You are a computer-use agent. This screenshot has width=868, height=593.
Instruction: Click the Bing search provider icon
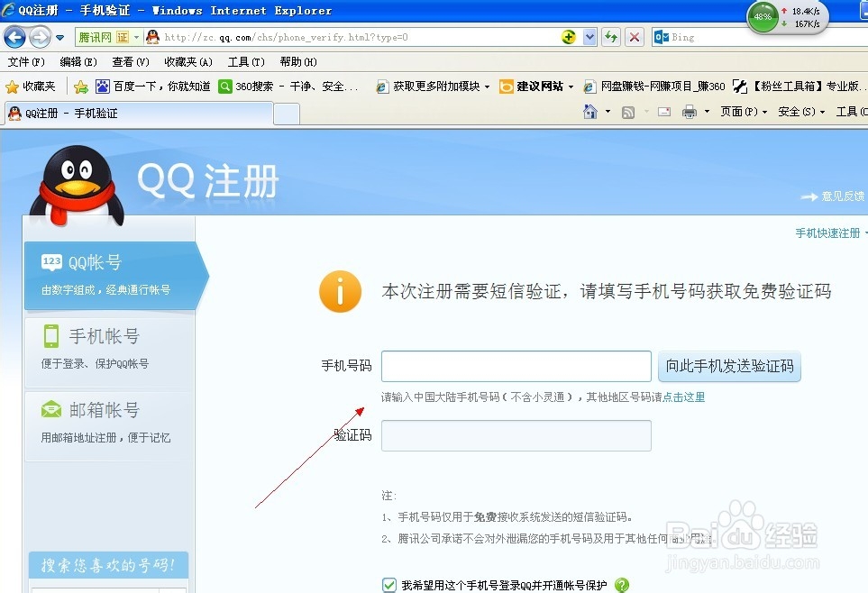661,37
